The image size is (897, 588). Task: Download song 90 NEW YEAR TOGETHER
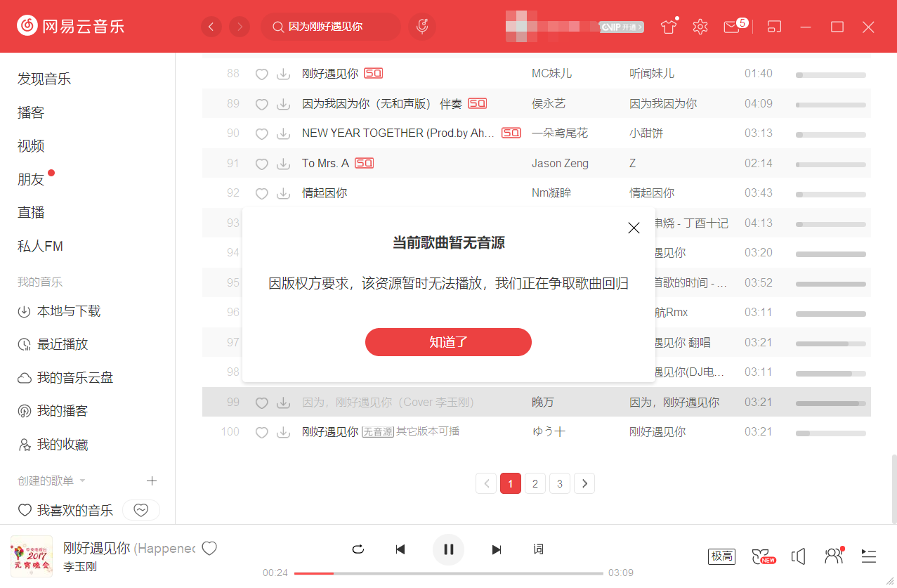click(283, 133)
